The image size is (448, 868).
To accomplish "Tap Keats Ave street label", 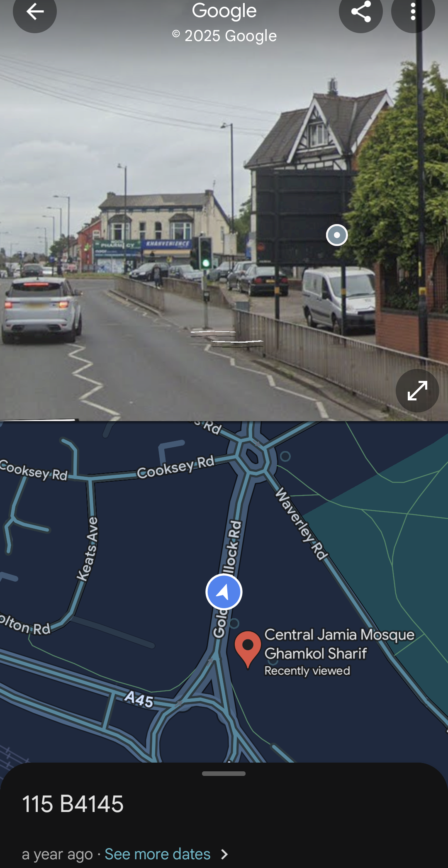I will (88, 549).
